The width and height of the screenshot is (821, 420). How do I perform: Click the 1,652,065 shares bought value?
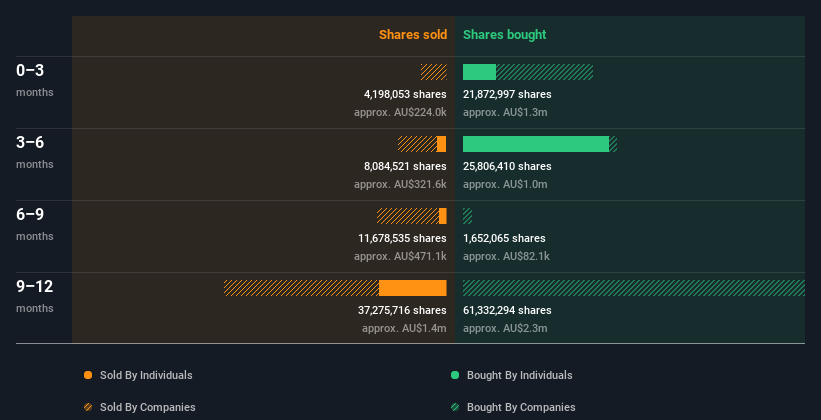click(x=504, y=238)
